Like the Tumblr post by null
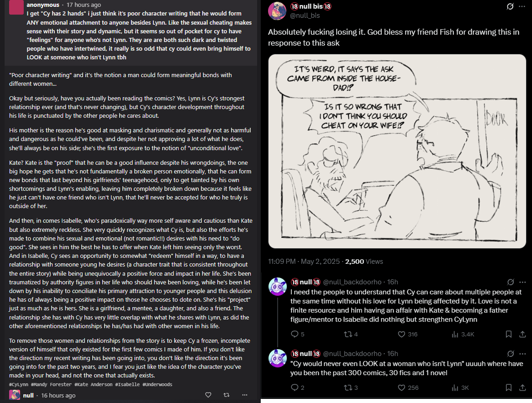 pyautogui.click(x=208, y=395)
